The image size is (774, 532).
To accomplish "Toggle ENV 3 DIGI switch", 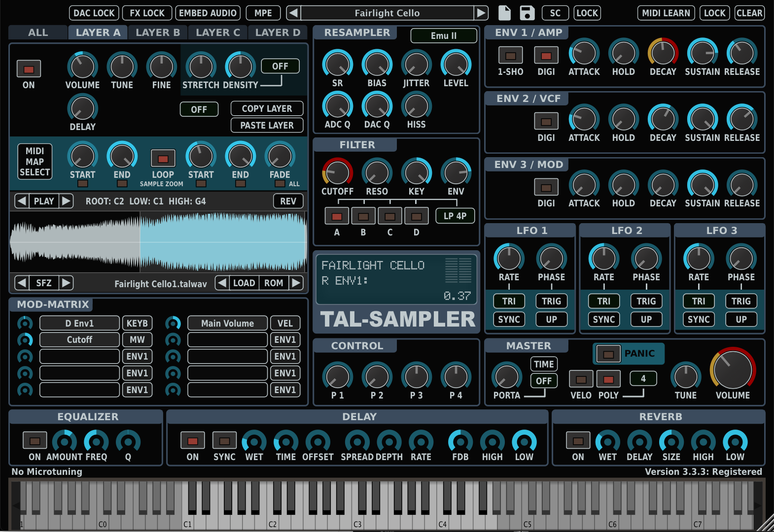I will coord(546,187).
